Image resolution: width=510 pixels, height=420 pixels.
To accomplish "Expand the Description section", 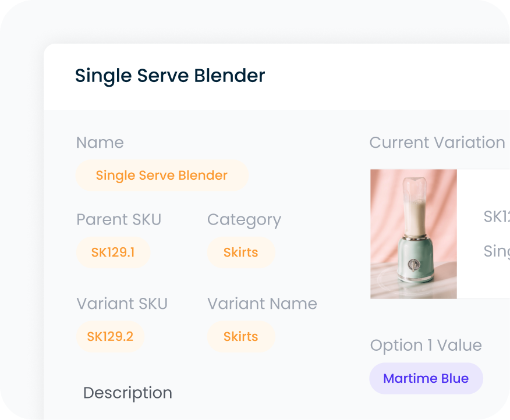I will tap(127, 393).
